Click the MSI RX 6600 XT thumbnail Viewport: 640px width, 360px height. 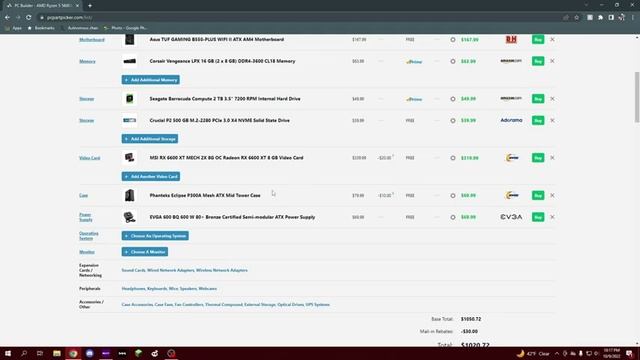[x=129, y=158]
